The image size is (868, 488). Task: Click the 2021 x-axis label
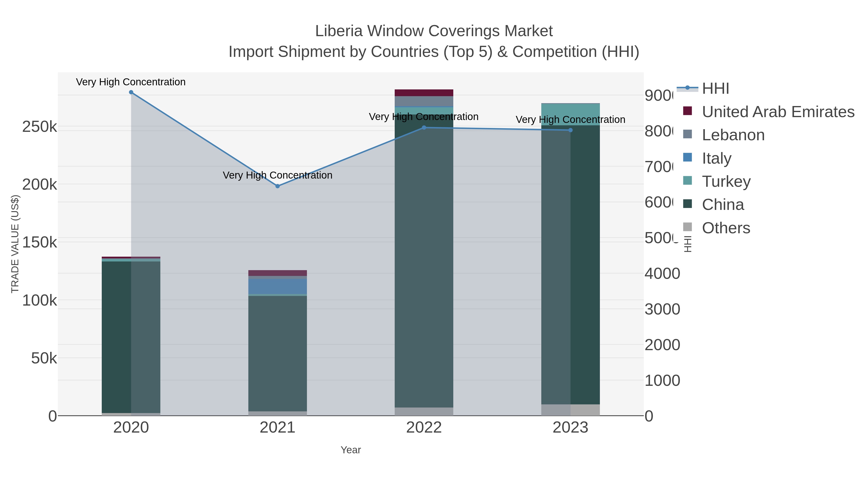[x=278, y=428]
